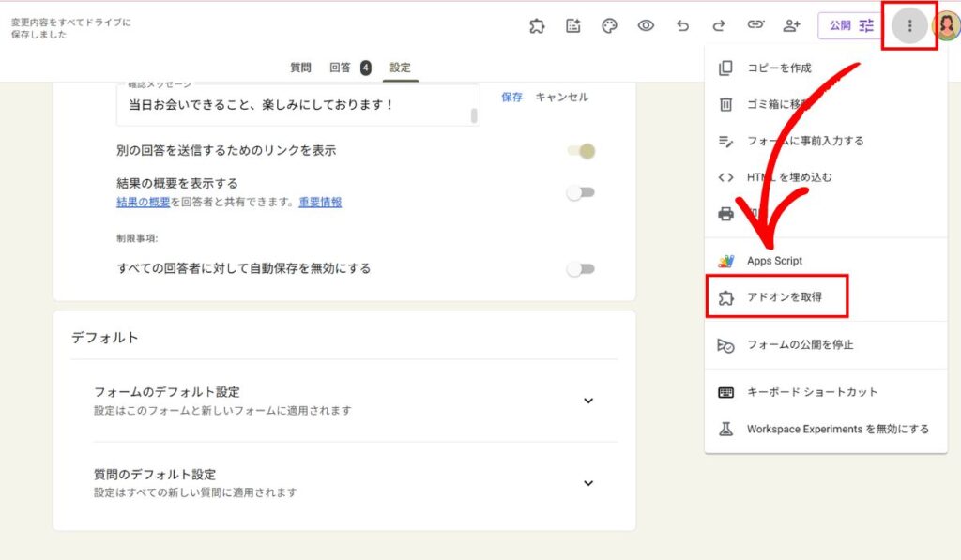Image resolution: width=961 pixels, height=560 pixels.
Task: Click the add collaborator person icon
Action: point(792,26)
